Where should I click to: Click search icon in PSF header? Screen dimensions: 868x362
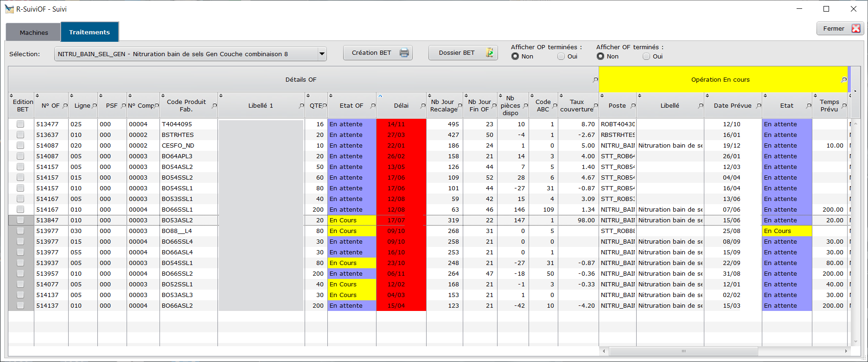coord(123,106)
